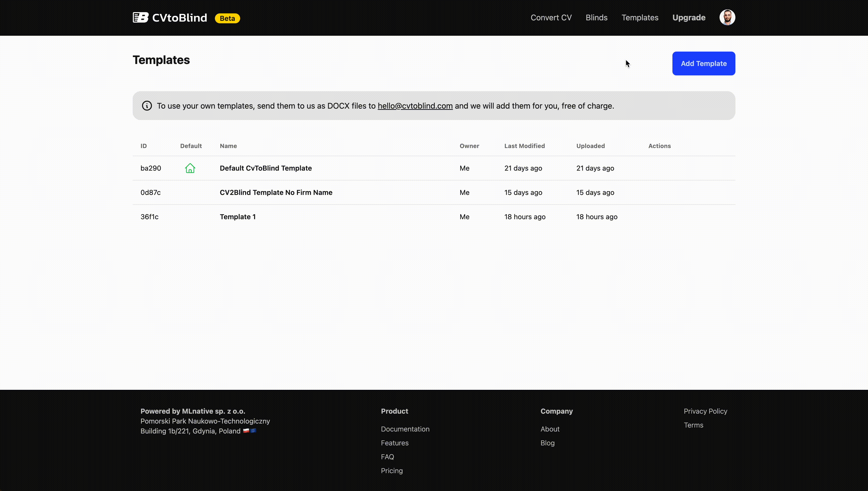Click the Beta badge
868x491 pixels.
pos(228,18)
